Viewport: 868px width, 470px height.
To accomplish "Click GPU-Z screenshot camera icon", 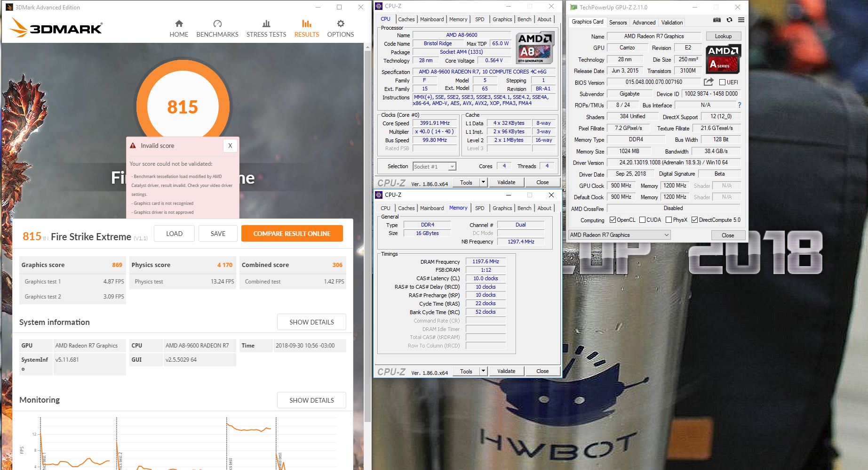I will coord(717,20).
